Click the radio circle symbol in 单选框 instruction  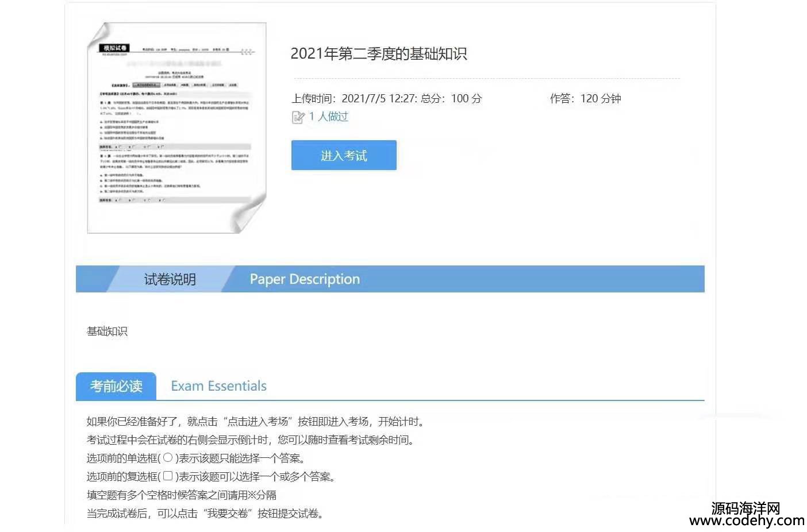click(x=167, y=458)
